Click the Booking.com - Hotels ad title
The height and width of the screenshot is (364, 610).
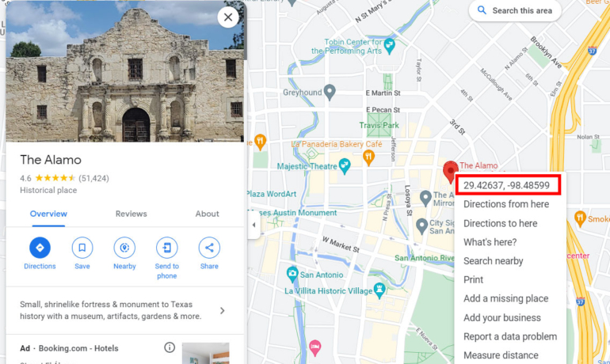78,348
